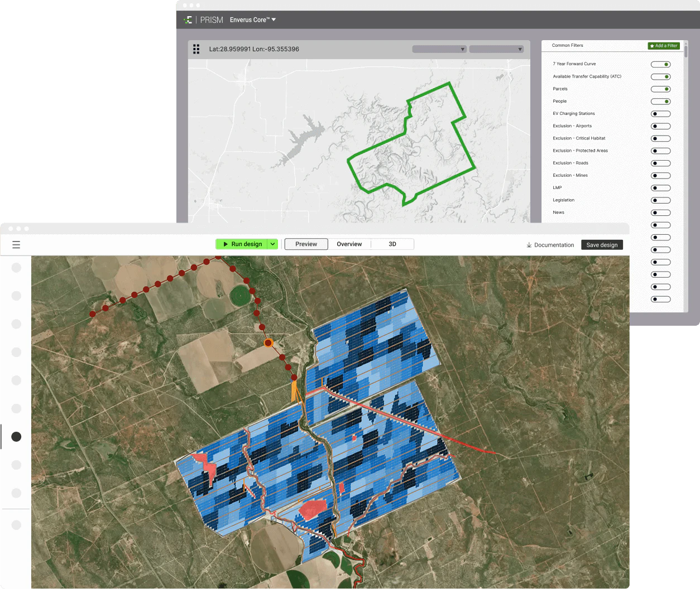Toggle the 7 Year Forward Curve filter
Viewport: 700px width, 589px height.
(660, 64)
